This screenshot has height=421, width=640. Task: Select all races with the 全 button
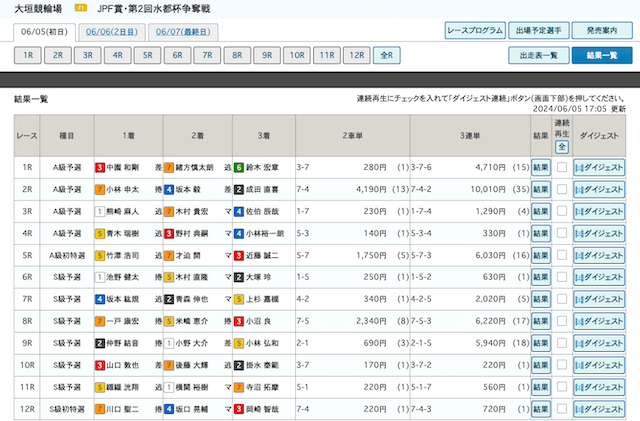(x=562, y=146)
